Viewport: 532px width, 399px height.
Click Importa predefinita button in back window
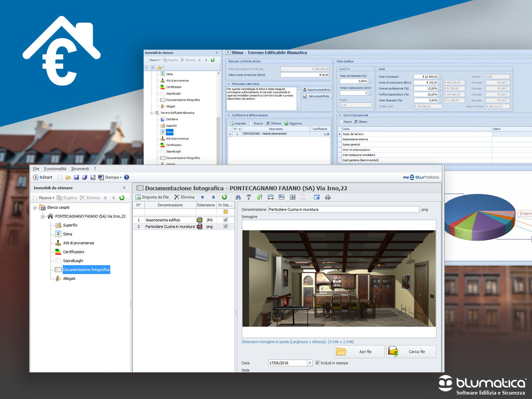[x=317, y=90]
